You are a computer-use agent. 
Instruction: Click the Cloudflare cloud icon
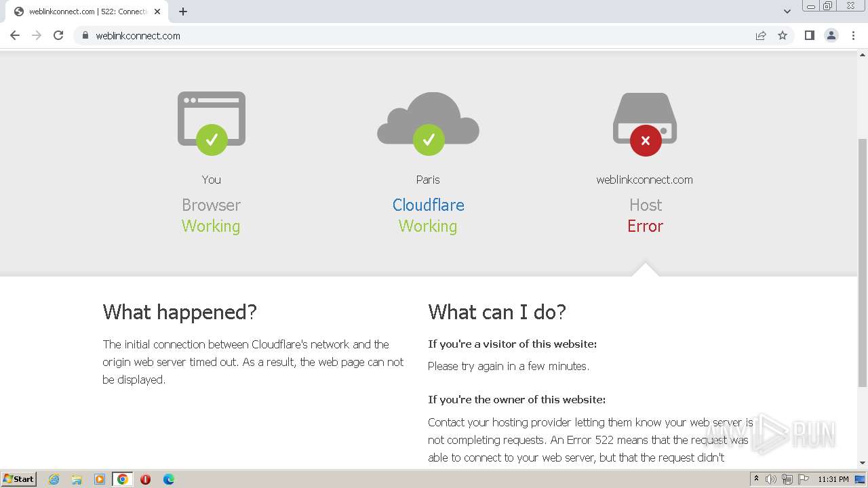(428, 123)
